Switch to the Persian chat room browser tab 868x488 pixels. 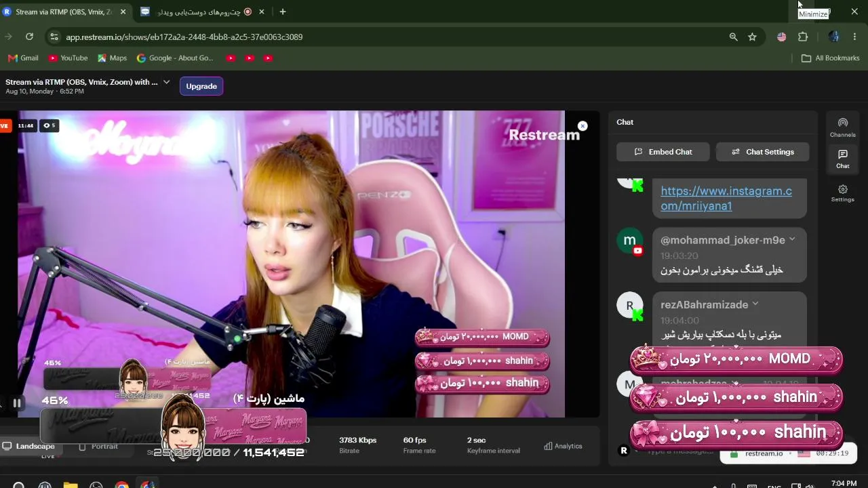[x=202, y=12]
